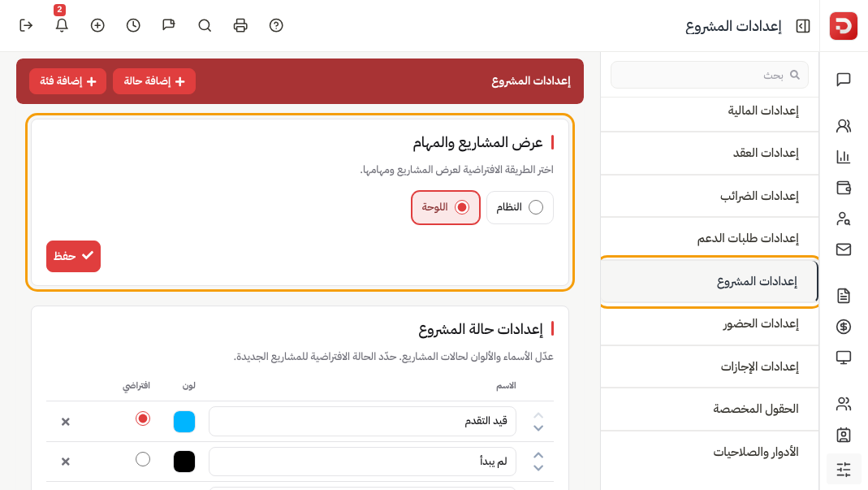Click the logout icon in top bar
The height and width of the screenshot is (490, 868).
click(26, 25)
